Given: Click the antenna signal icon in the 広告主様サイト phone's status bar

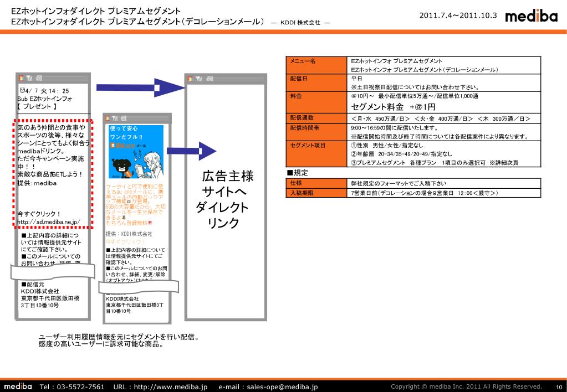Looking at the screenshot, I should (x=199, y=79).
